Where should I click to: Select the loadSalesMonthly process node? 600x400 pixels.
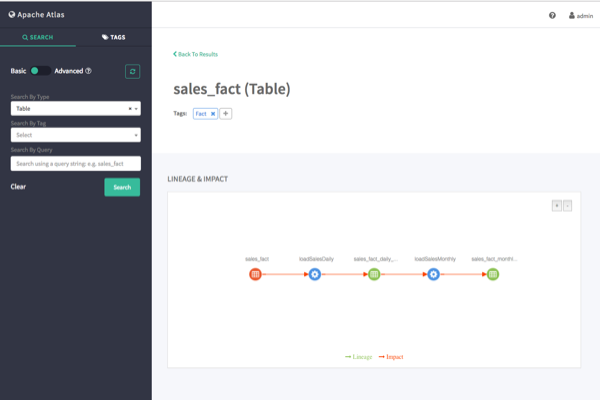point(433,274)
